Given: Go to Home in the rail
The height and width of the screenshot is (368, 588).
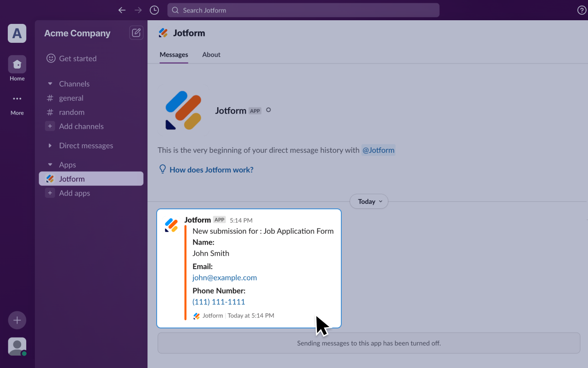Looking at the screenshot, I should pos(17,68).
